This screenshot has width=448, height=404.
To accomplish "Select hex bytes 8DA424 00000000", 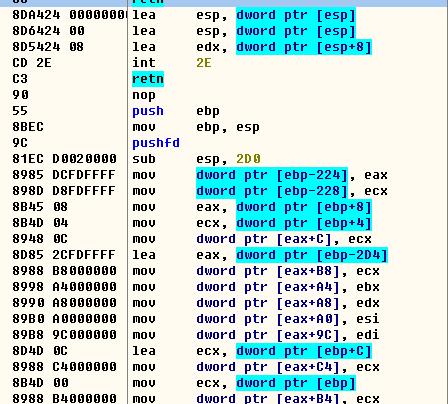I will click(70, 15).
